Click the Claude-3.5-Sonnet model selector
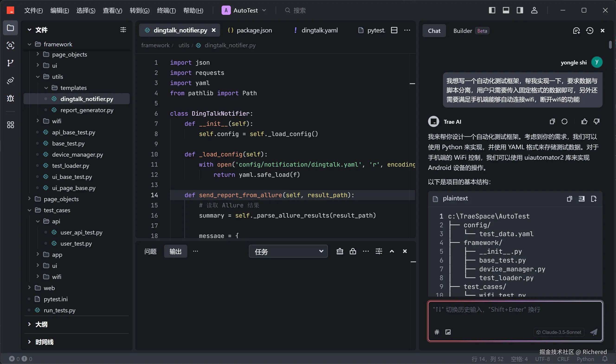Viewport: 616px width, 364px height. tap(559, 332)
